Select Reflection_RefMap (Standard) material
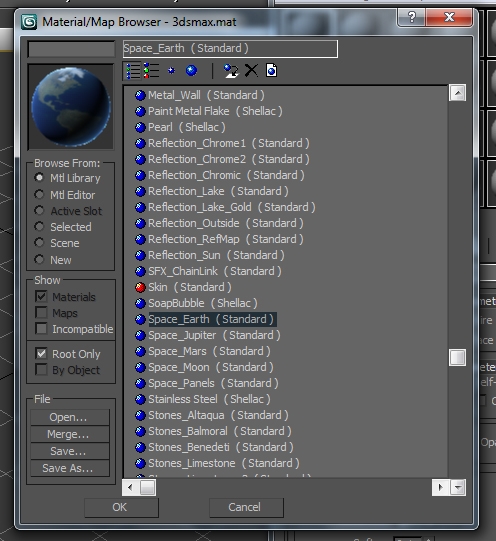 point(225,239)
